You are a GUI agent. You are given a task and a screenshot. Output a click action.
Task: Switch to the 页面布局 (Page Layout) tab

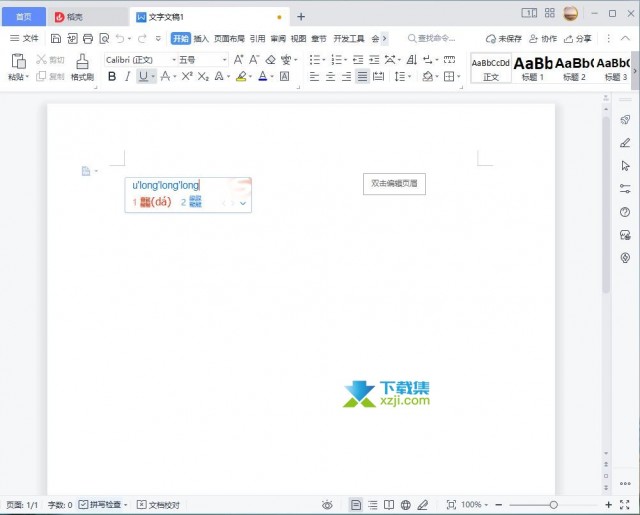(x=229, y=39)
